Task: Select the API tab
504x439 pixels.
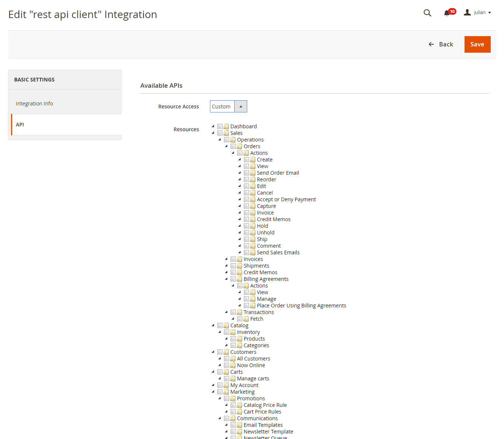Action: pyautogui.click(x=20, y=125)
